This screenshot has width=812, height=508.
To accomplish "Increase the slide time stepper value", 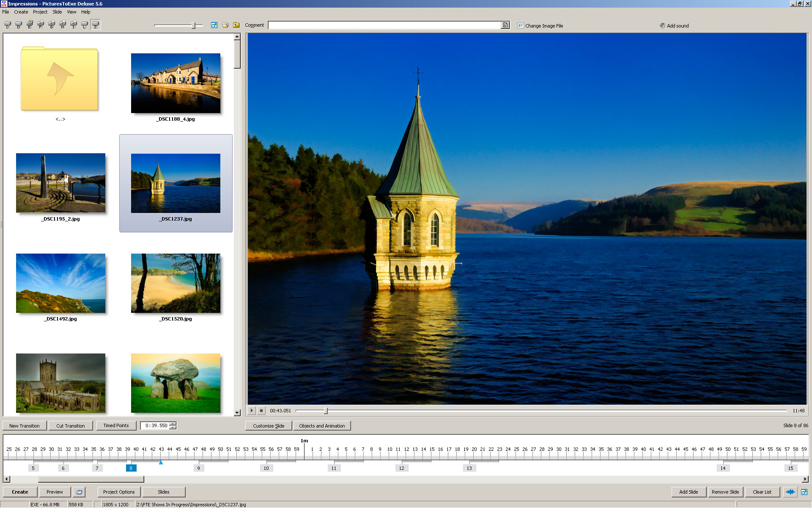I will (173, 424).
